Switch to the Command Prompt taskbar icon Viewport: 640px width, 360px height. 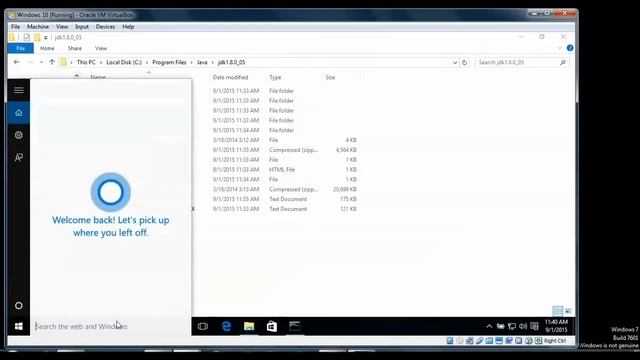(x=295, y=326)
